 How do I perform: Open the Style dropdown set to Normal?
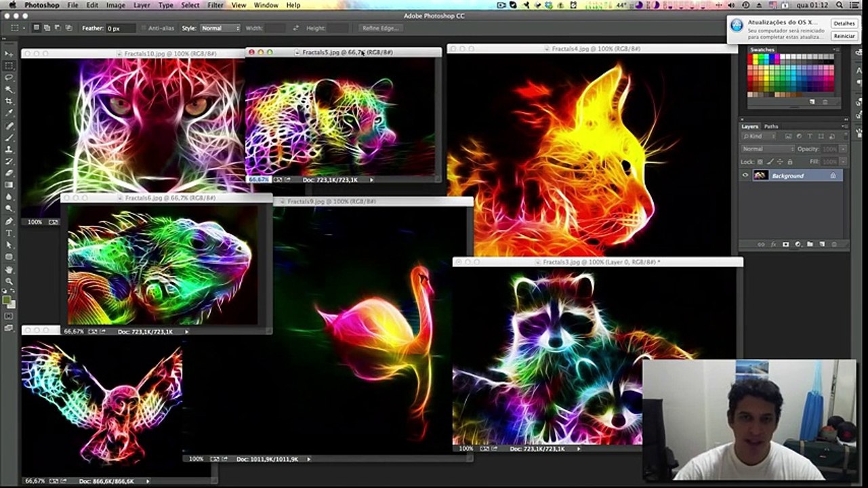[x=220, y=28]
